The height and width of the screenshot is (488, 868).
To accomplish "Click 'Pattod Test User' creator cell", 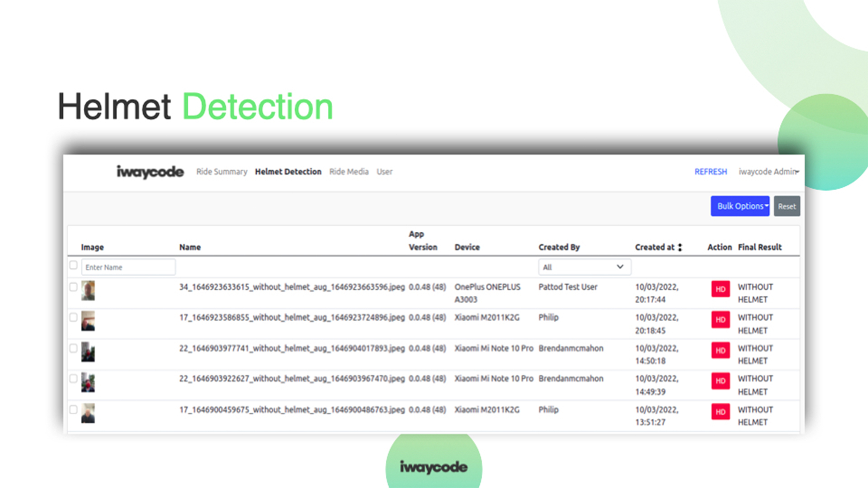I will tap(568, 287).
